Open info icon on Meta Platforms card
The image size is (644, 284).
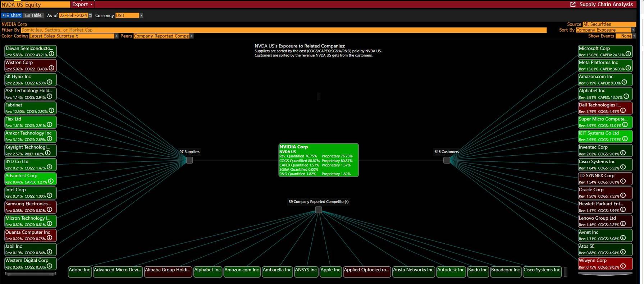[628, 68]
